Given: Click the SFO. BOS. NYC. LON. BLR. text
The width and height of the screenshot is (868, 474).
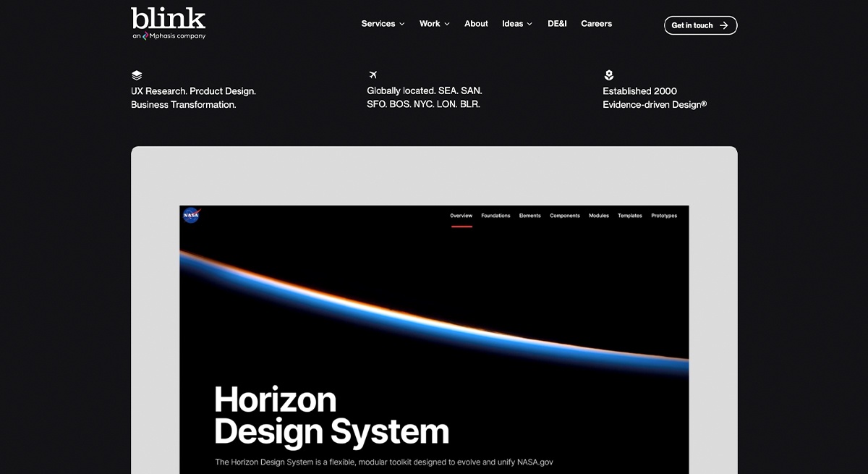Looking at the screenshot, I should (x=423, y=105).
